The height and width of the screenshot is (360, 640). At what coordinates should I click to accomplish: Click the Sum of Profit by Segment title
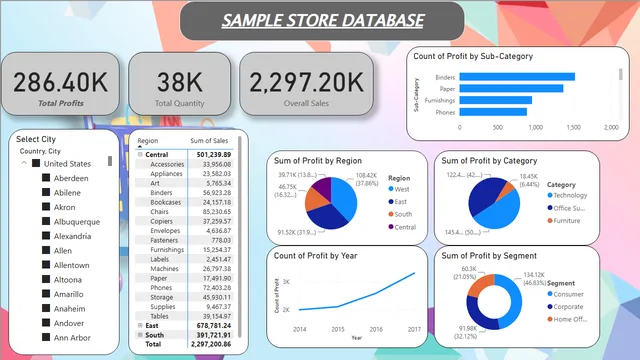click(489, 256)
